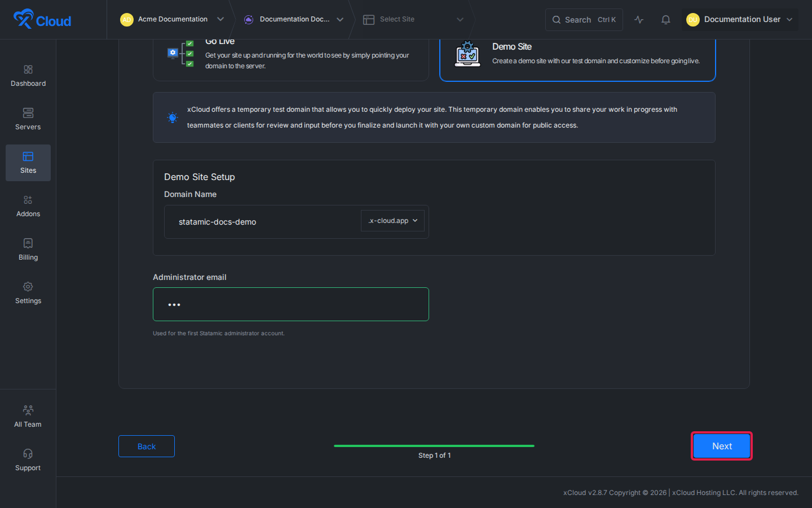Open the .x-cloud.app domain suffix dropdown

(393, 221)
